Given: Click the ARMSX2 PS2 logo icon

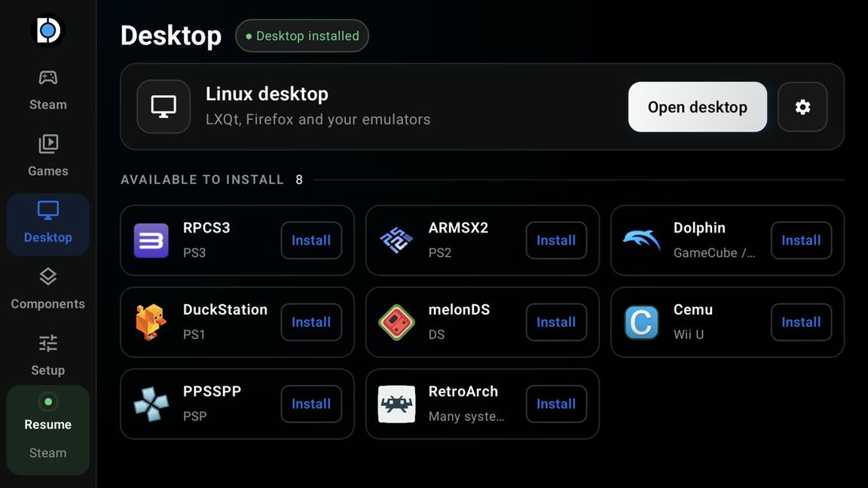Looking at the screenshot, I should point(396,241).
